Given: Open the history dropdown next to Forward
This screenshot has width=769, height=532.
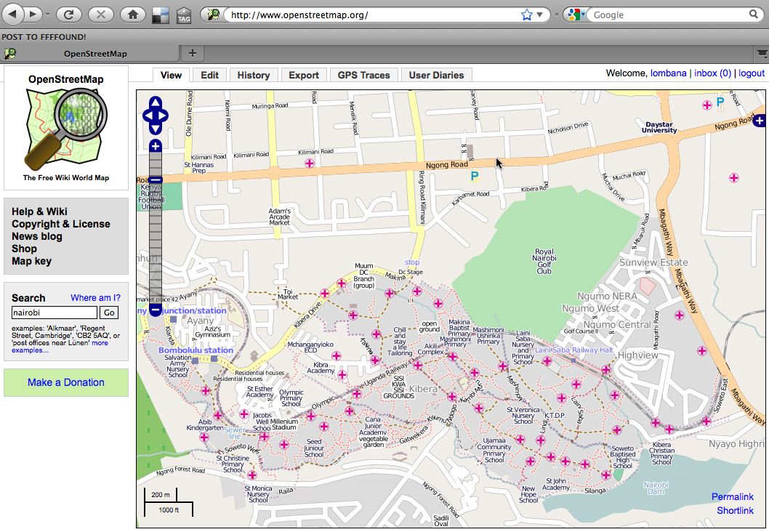Looking at the screenshot, I should 47,15.
